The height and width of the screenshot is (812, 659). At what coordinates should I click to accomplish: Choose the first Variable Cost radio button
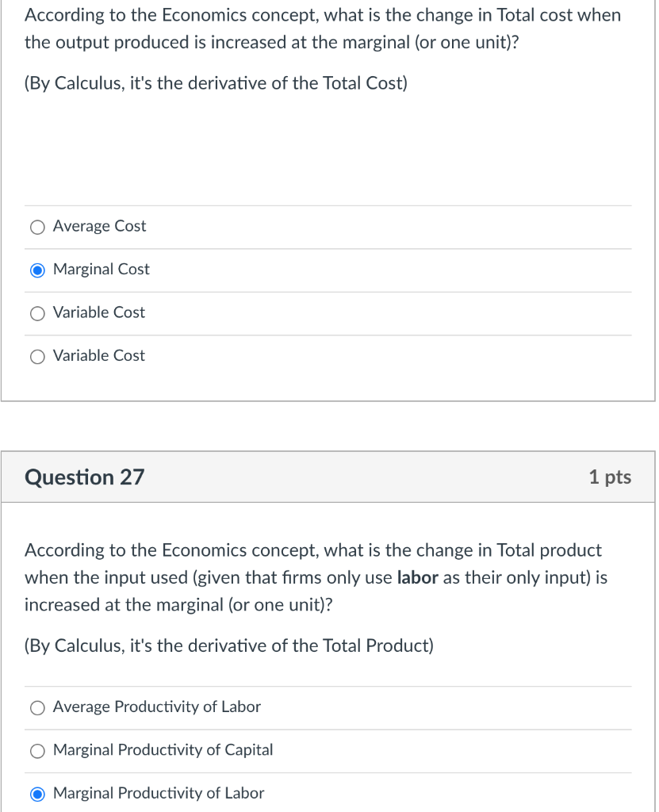(37, 314)
